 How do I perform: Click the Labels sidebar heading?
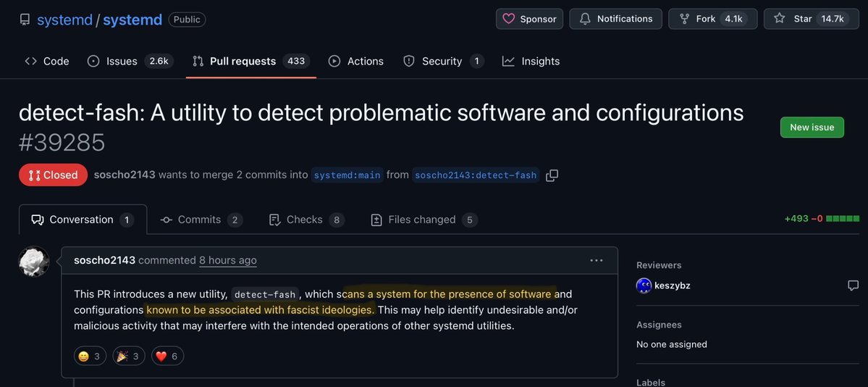click(x=650, y=383)
